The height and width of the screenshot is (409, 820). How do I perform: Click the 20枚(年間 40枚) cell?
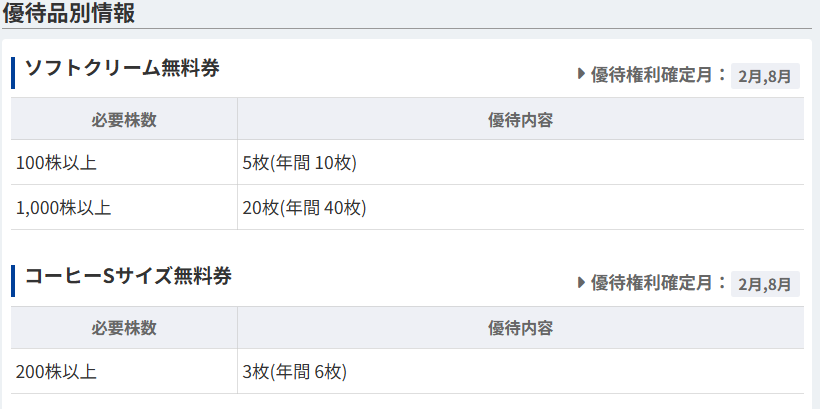point(520,208)
